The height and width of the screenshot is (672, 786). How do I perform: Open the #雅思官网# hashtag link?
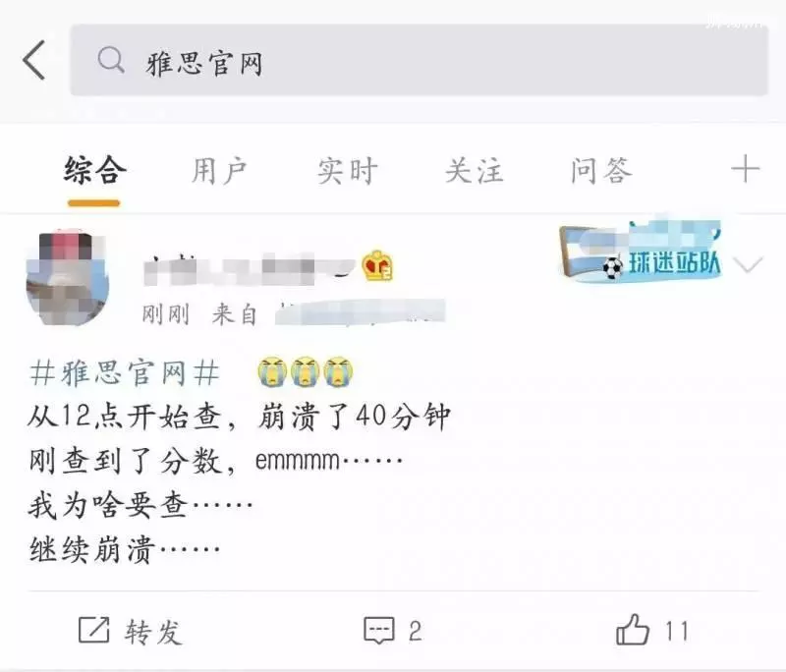tap(125, 373)
